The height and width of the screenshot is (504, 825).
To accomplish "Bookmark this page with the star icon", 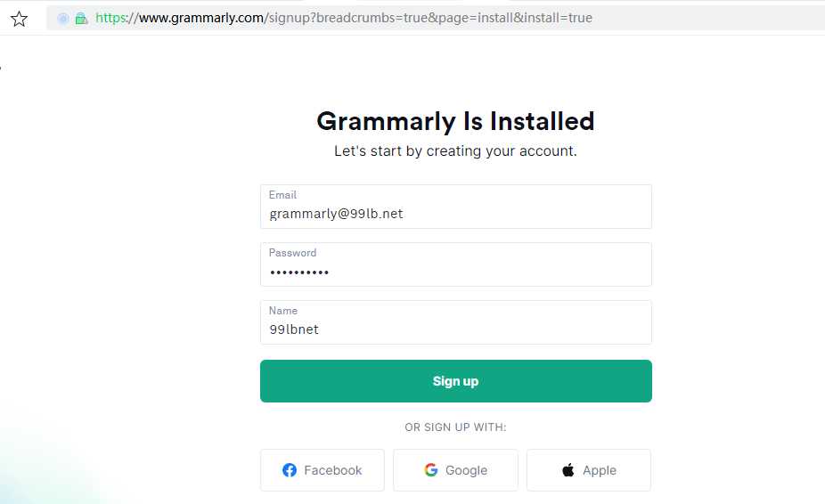I will click(x=20, y=19).
